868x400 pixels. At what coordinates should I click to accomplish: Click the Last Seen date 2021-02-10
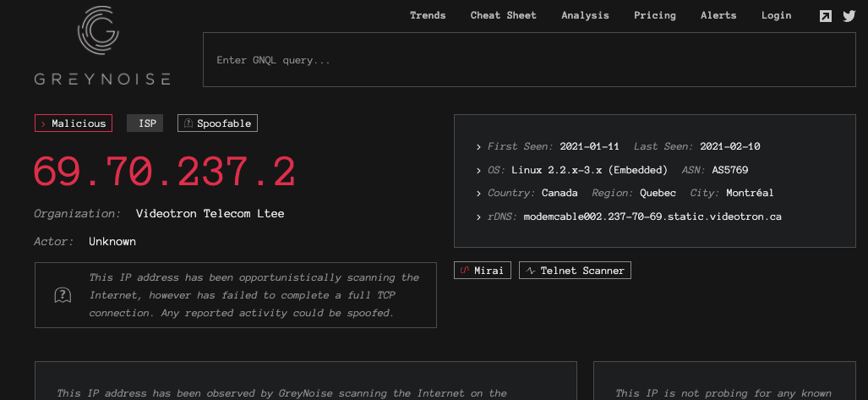[730, 147]
